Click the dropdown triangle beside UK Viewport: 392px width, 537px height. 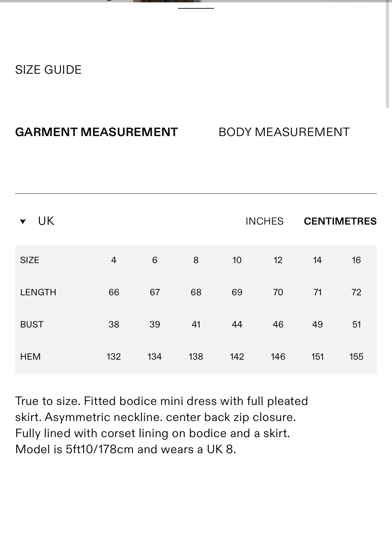tap(23, 221)
